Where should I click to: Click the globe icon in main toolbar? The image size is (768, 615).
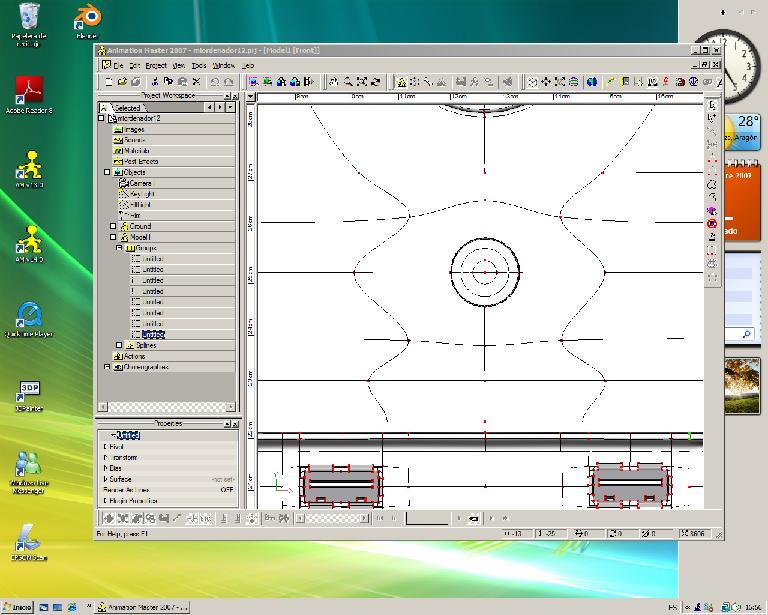(x=592, y=82)
